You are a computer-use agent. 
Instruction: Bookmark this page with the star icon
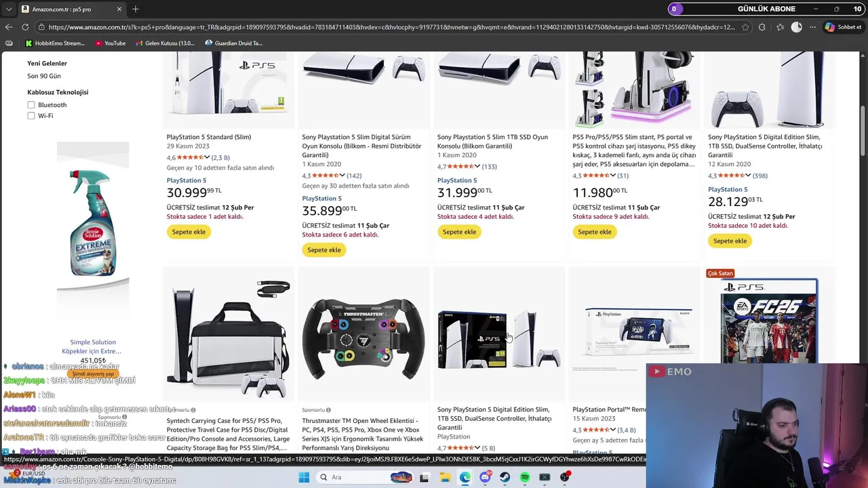[x=745, y=27]
